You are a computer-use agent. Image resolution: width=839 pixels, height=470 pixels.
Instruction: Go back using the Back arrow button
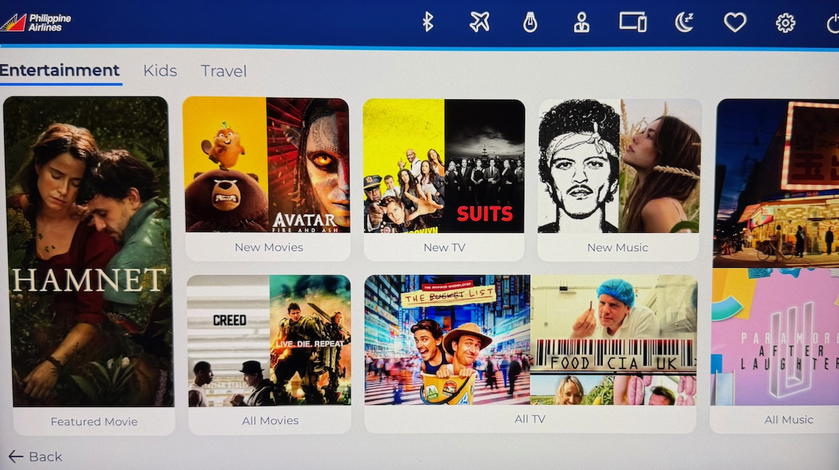[x=35, y=457]
